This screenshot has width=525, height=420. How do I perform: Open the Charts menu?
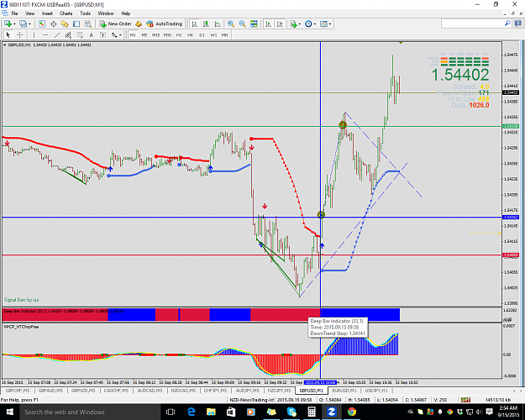click(66, 13)
